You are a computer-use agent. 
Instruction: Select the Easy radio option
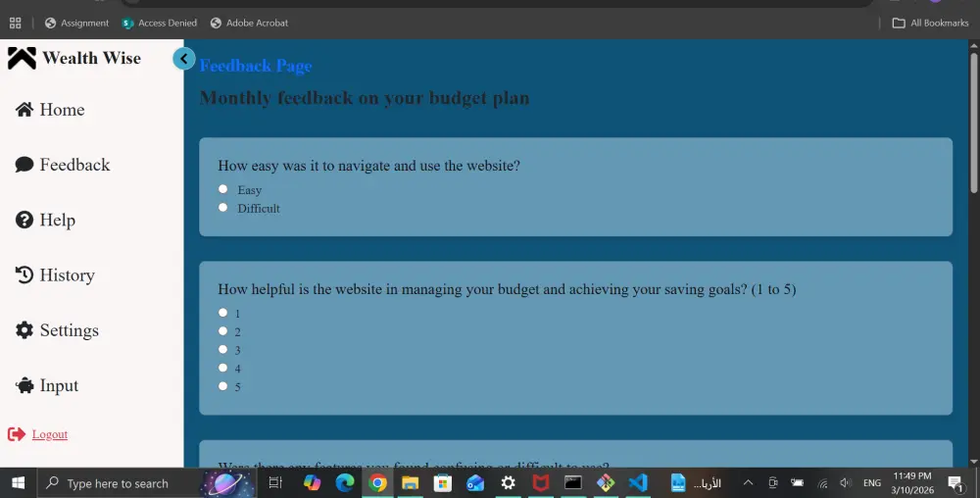tap(223, 188)
